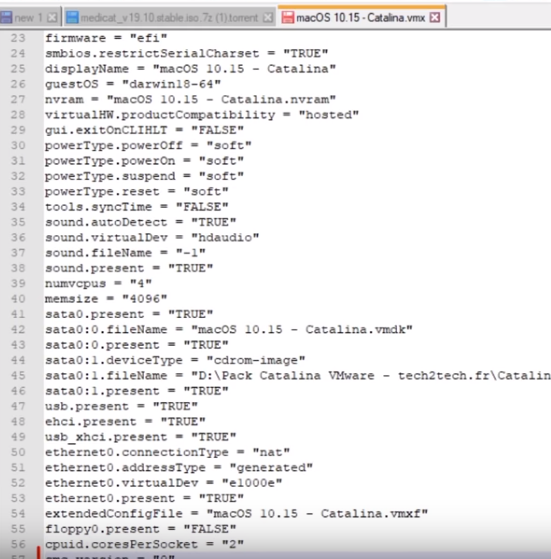Click the saved file icon on medicat tab

tap(72, 17)
